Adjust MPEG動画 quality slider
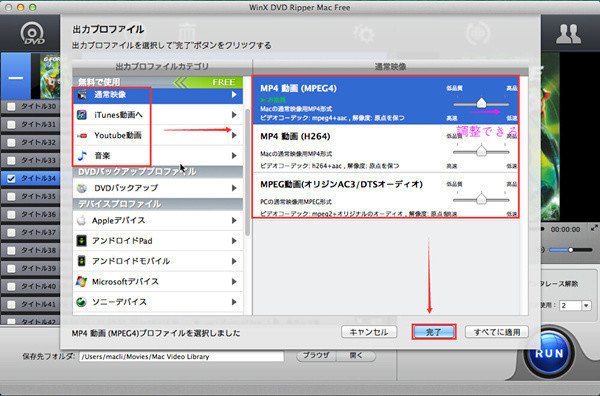Screen dimensions: 600x396 [x=481, y=199]
